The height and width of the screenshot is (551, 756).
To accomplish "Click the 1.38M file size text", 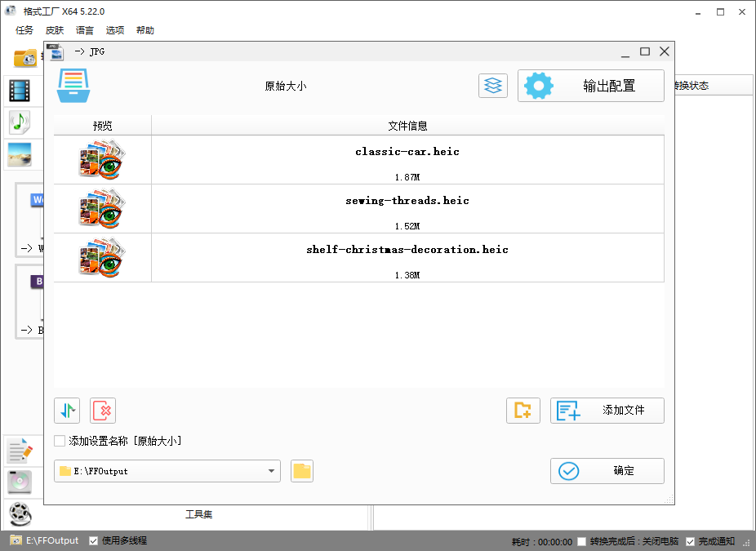I will coord(407,275).
